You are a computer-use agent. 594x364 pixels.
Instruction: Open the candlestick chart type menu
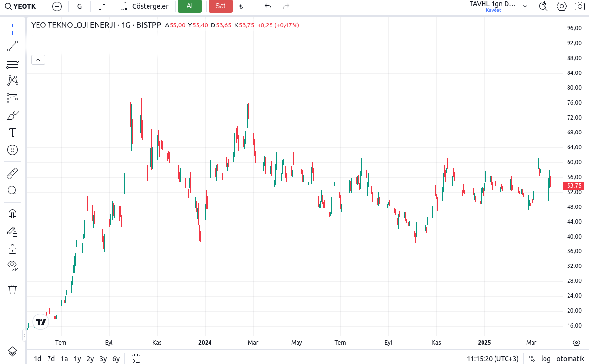(x=101, y=6)
